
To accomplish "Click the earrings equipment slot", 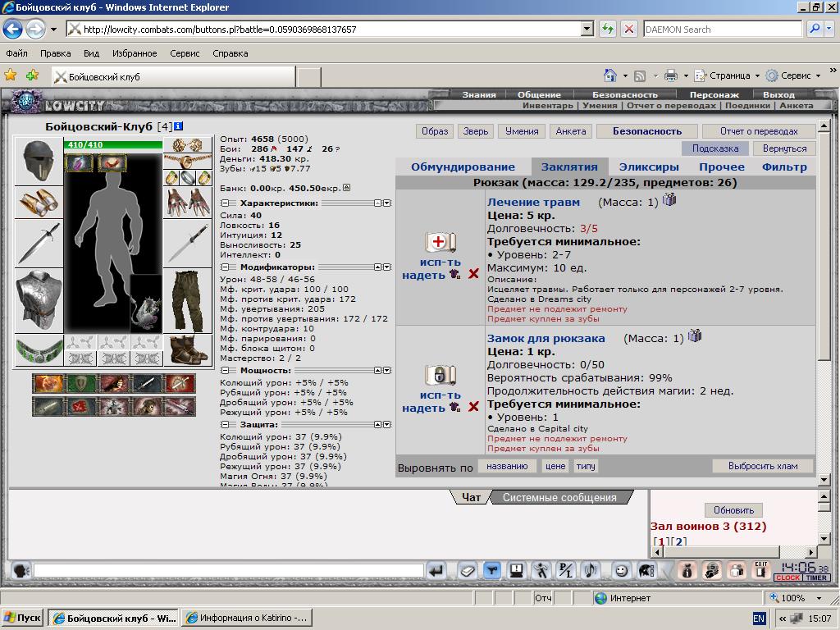I will coord(188,145).
